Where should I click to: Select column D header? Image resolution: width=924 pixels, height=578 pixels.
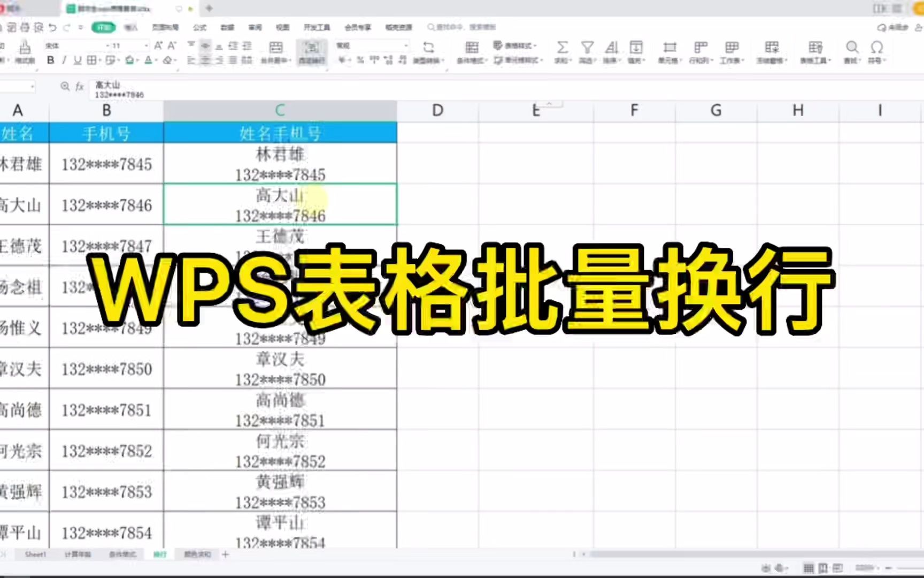(x=437, y=110)
